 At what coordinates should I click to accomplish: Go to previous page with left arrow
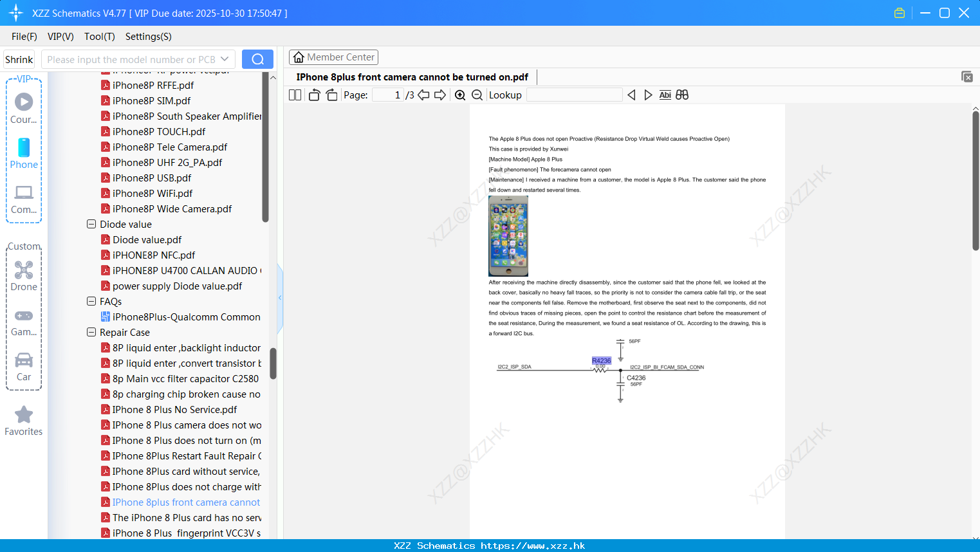[423, 95]
